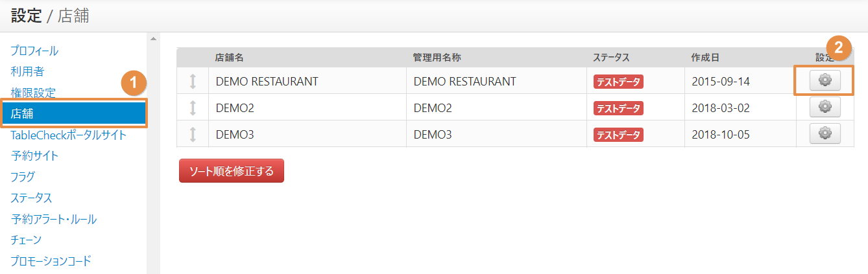868x274 pixels.
Task: Open TableCheckポータルサイト settings
Action: (69, 135)
